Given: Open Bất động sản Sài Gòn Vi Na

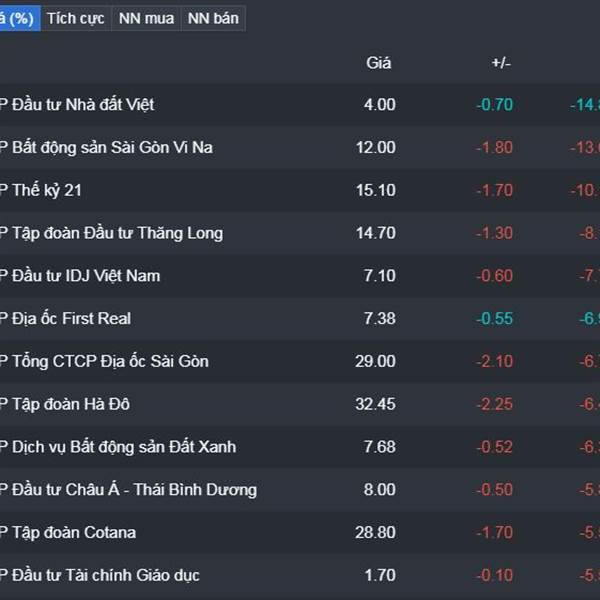Looking at the screenshot, I should [x=112, y=147].
